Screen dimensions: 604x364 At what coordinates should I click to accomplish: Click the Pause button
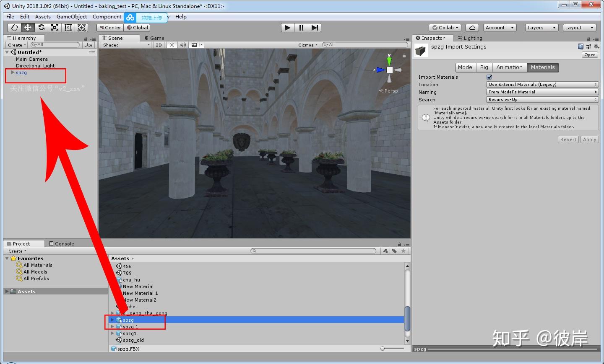click(301, 28)
